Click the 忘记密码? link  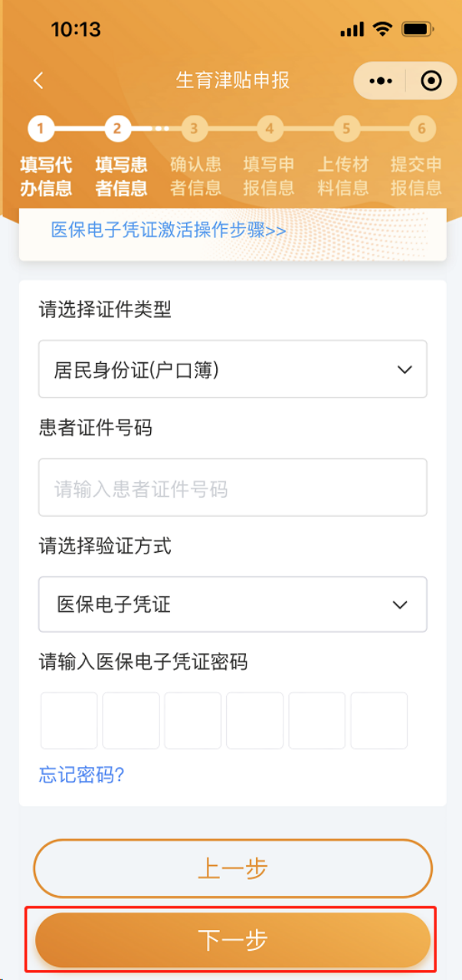81,775
